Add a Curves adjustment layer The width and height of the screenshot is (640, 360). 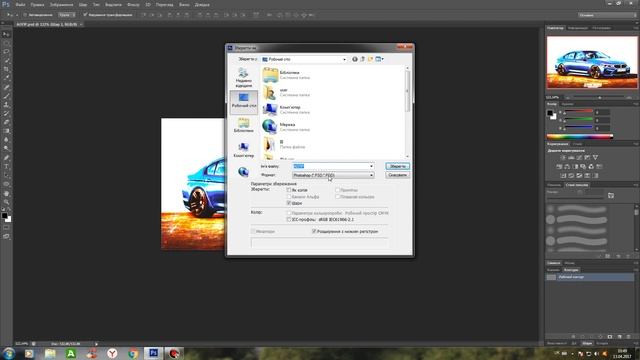click(579, 158)
